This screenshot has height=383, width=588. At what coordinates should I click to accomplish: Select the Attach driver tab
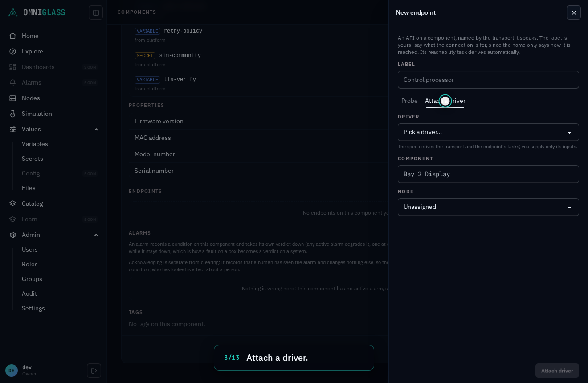[x=445, y=101]
